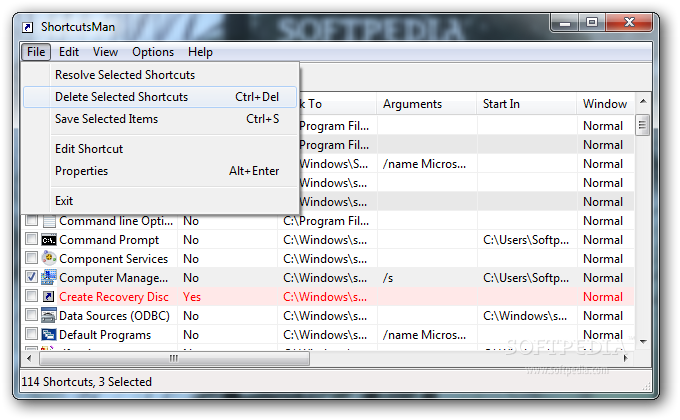Viewport: 680px width, 420px height.
Task: Click the Data Sources (ODBC) icon
Action: (49, 315)
